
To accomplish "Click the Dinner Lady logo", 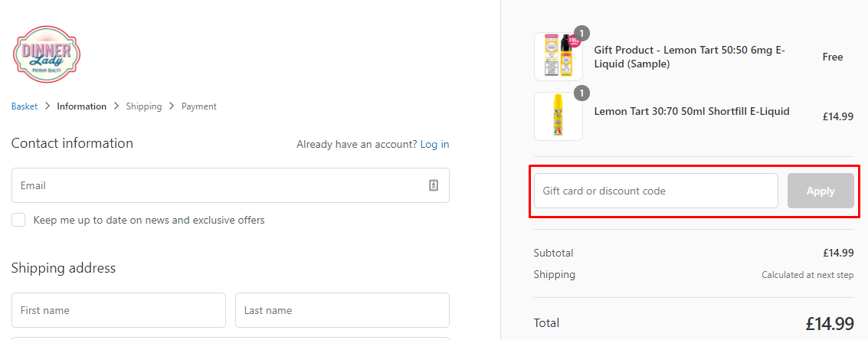I will point(47,54).
